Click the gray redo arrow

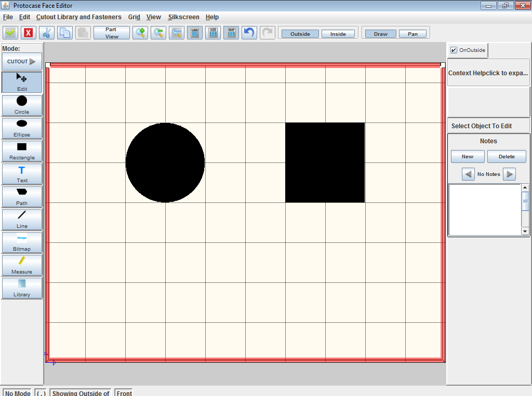(268, 33)
